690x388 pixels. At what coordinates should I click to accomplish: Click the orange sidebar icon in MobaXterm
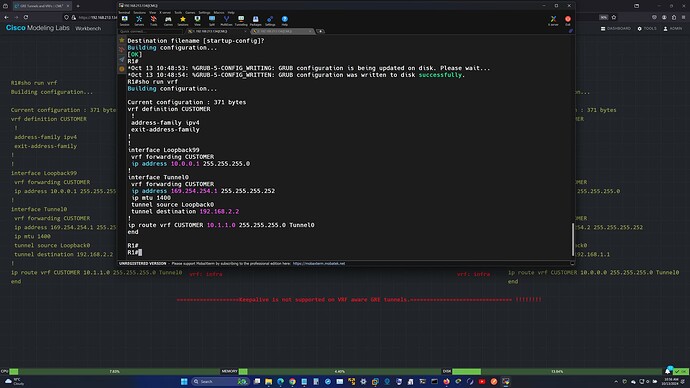coord(122,69)
